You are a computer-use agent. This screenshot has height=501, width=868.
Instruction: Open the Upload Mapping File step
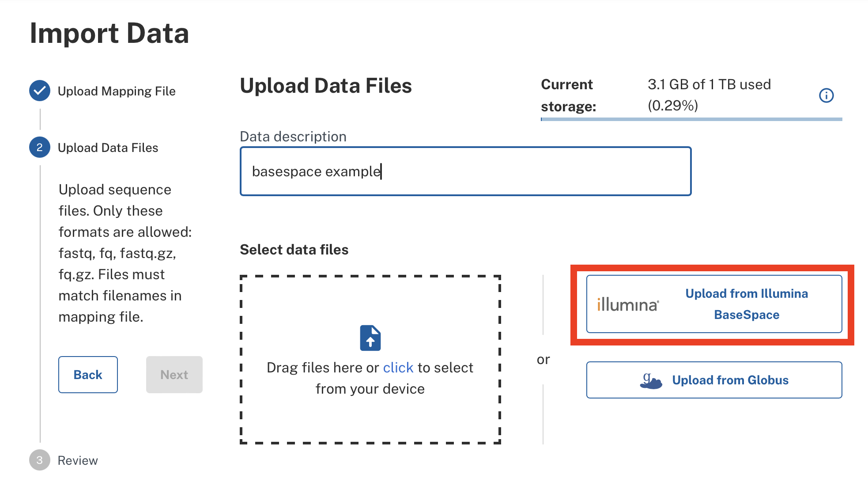(117, 91)
